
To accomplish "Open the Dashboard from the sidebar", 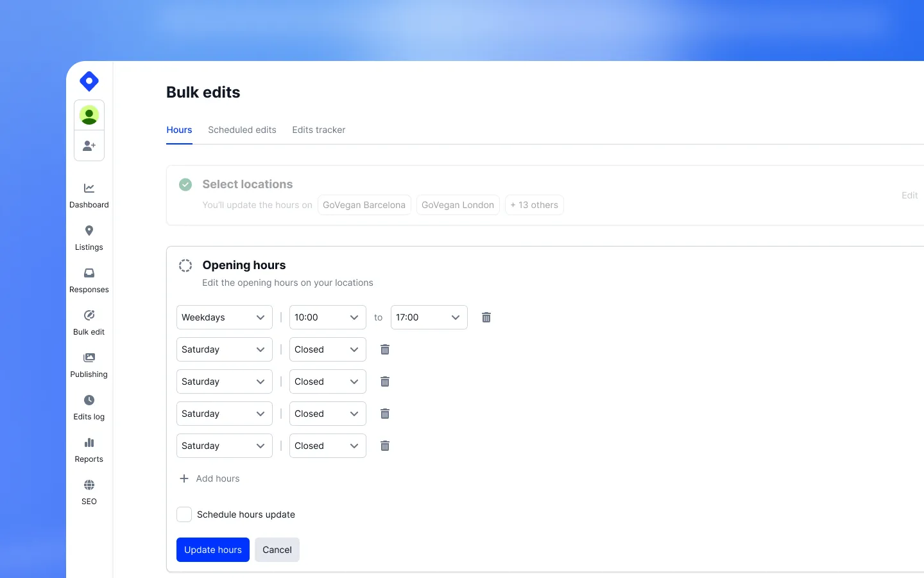I will 89,195.
